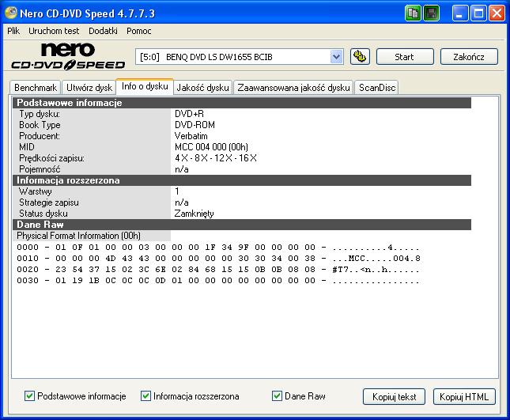510x420 pixels.
Task: Select the Producent value Verbatim
Action: (191, 136)
